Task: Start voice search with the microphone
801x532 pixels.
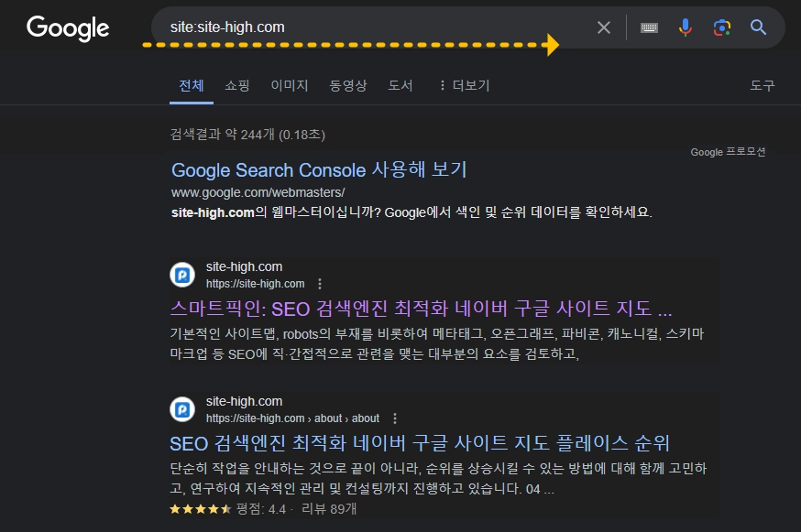Action: click(685, 27)
